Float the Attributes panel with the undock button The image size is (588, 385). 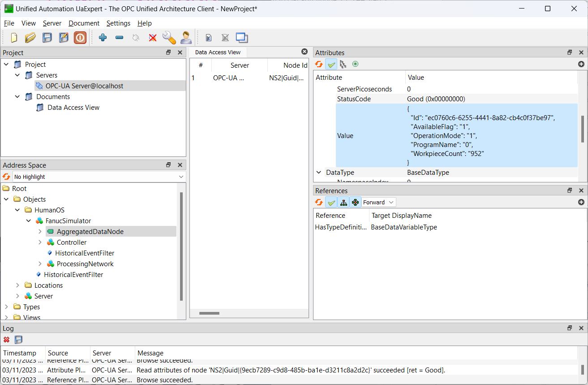570,52
